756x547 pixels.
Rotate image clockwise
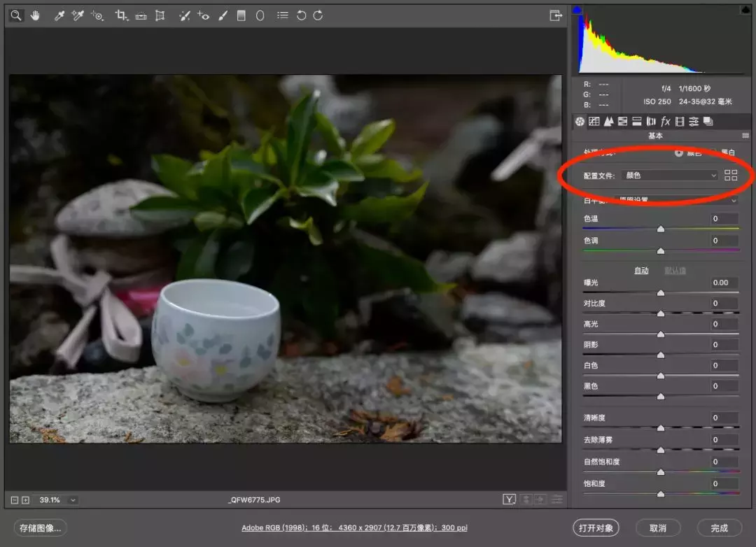(x=318, y=15)
